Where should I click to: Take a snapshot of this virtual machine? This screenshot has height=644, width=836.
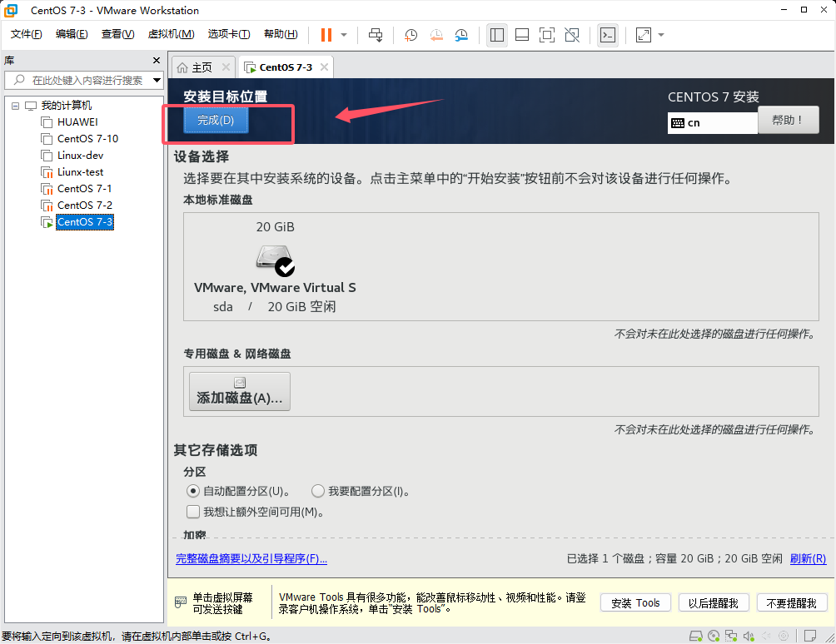click(411, 35)
